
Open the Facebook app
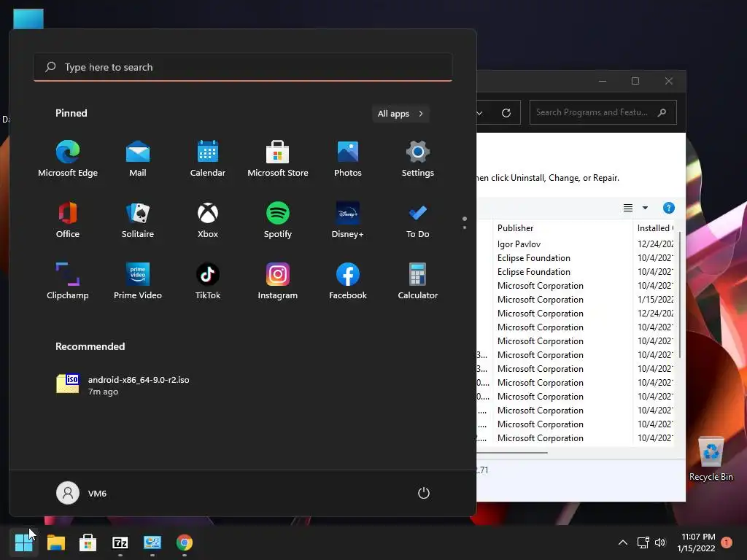pos(348,281)
